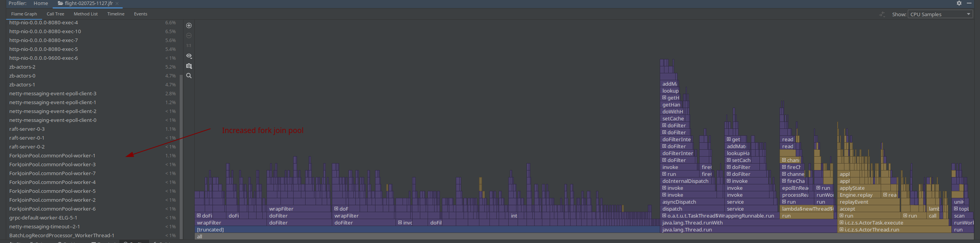Screen dimensions: 980x243
Task: Select netty-messaging-event-epoll-client-1 thread
Action: click(x=93, y=102)
